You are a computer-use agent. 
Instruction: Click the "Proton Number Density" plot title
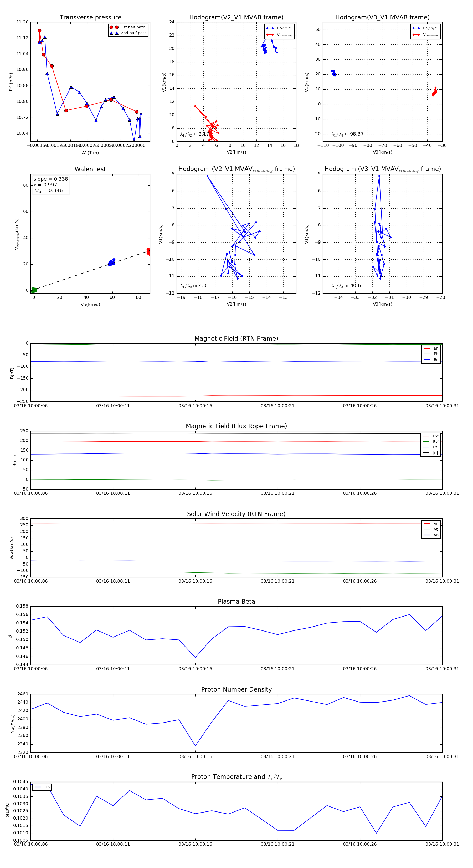coord(236,689)
